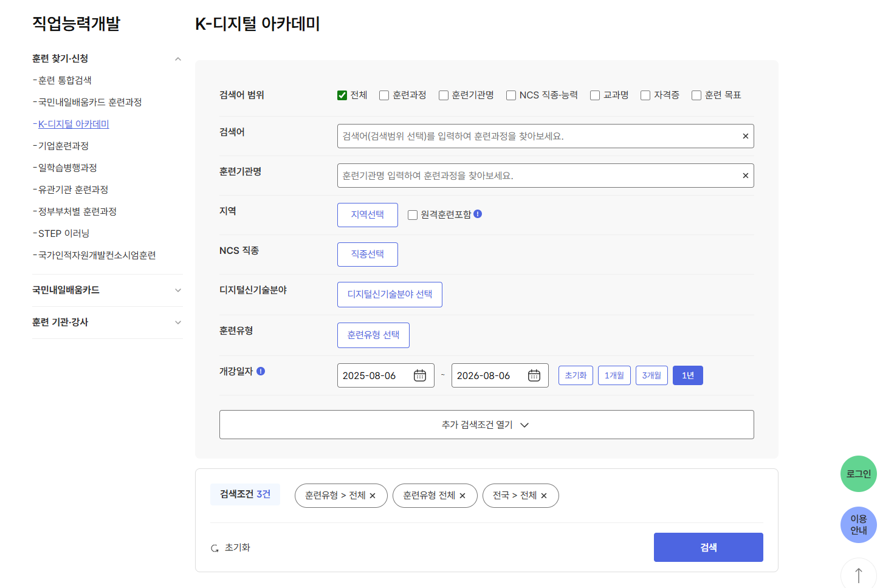Check the 훈련과정 search scope checkbox

tap(384, 95)
